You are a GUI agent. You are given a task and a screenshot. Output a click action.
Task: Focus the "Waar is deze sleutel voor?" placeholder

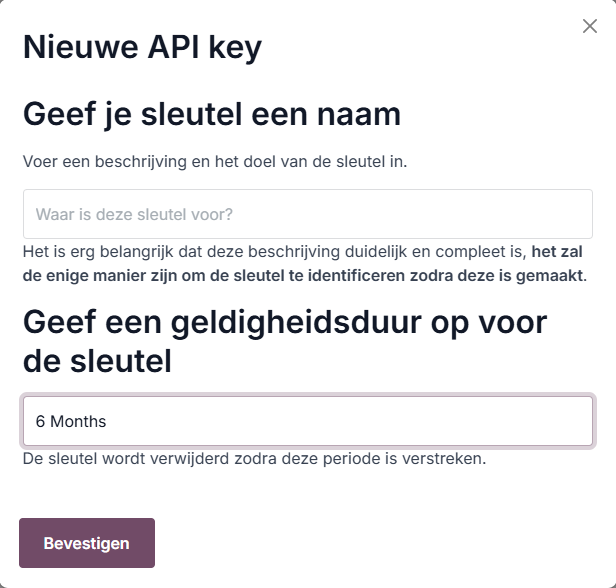134,214
